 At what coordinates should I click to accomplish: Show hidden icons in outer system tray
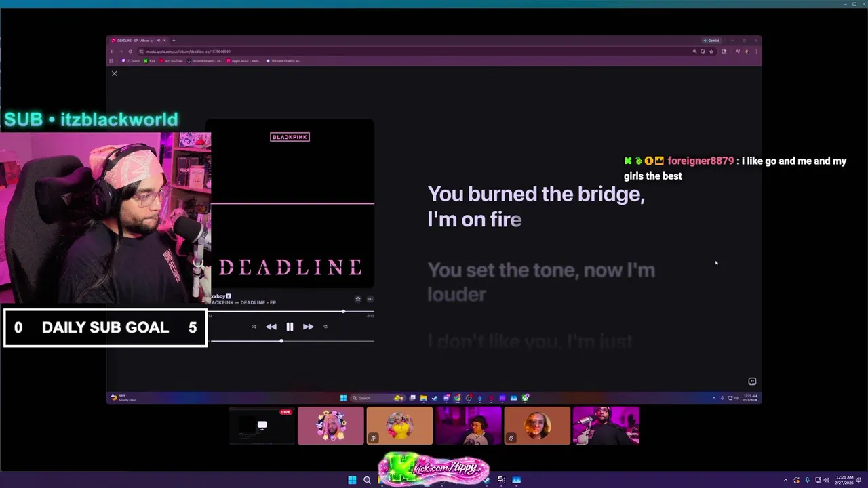(786, 480)
